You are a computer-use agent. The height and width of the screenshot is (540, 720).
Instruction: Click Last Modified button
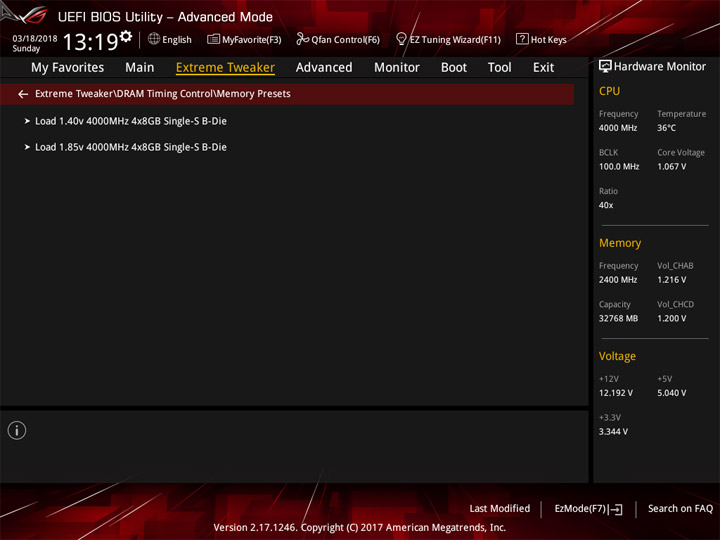click(x=500, y=509)
